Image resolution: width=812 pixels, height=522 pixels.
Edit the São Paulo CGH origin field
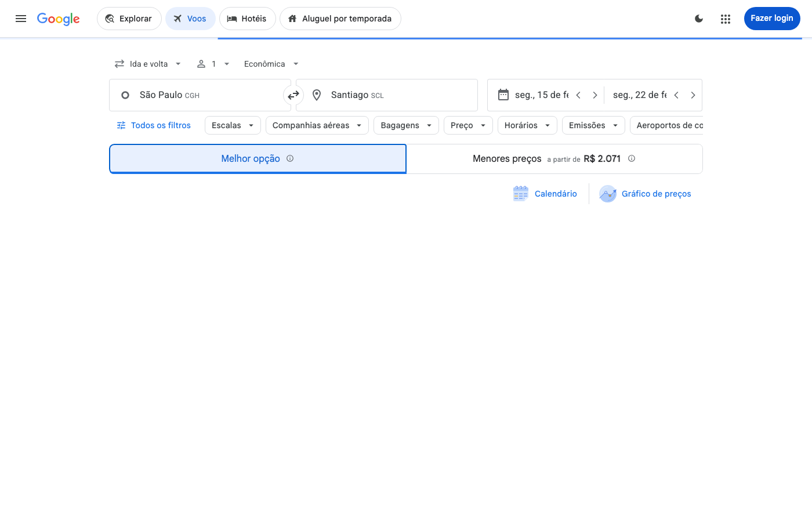(x=200, y=95)
